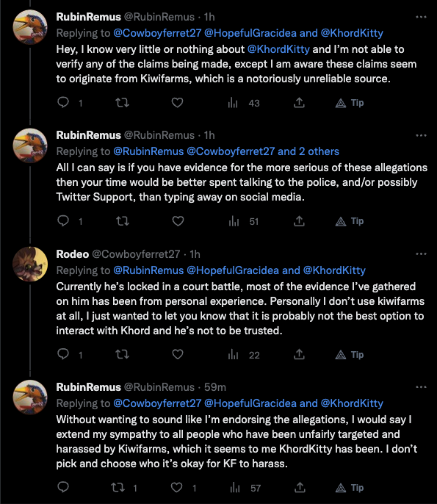
Task: Like the first RubinRemus tweet
Action: click(177, 103)
